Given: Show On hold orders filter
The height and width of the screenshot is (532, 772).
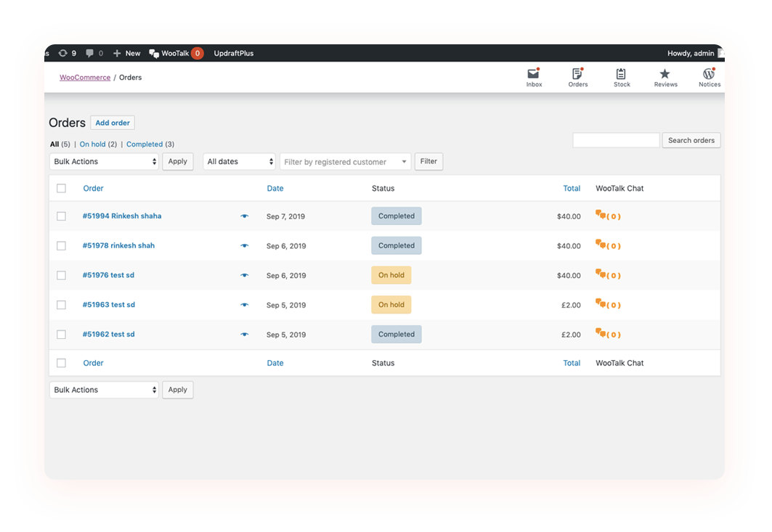Looking at the screenshot, I should point(92,144).
